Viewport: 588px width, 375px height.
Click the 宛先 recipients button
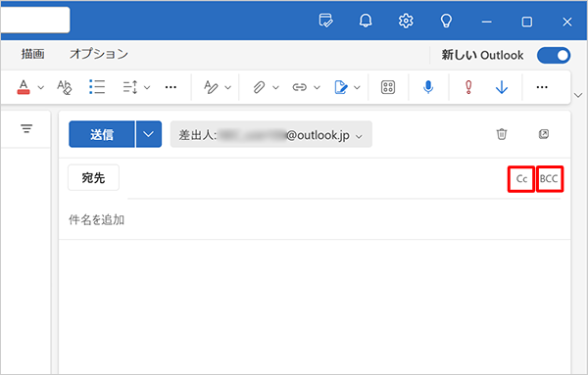tap(93, 177)
